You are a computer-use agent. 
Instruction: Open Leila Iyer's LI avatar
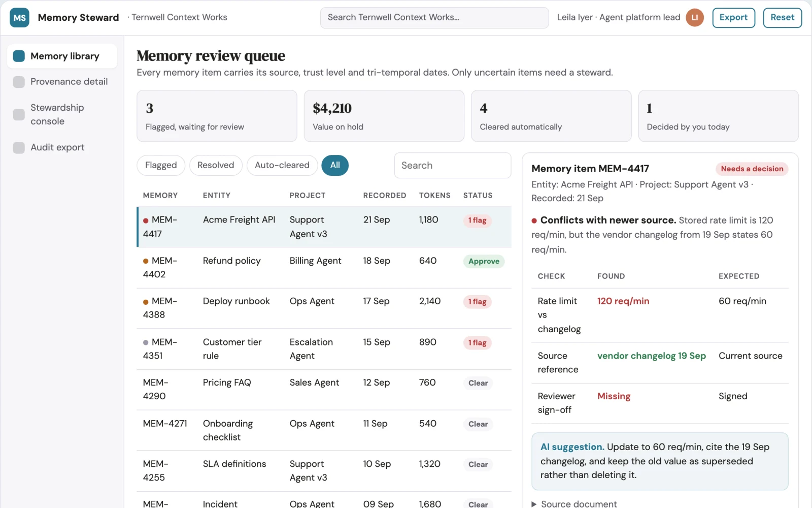click(x=695, y=18)
